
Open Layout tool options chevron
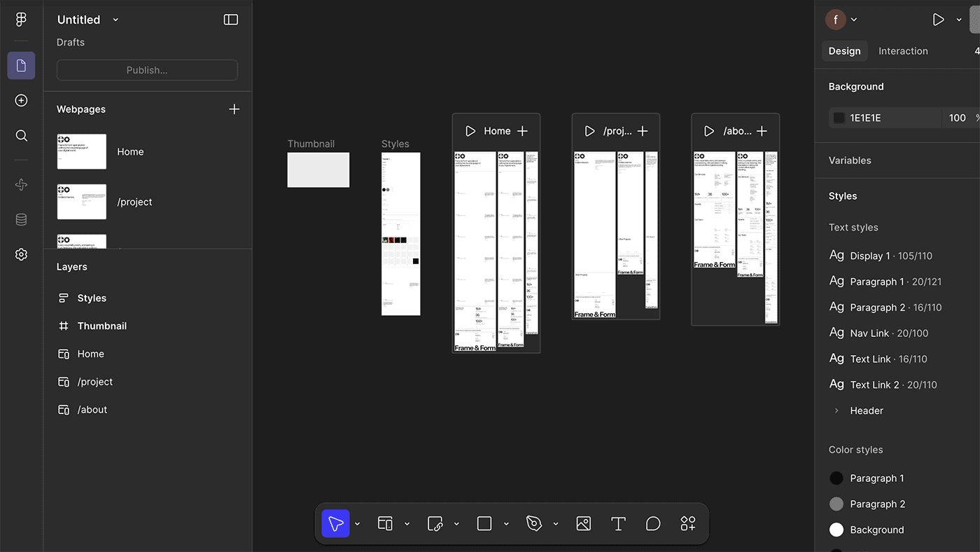[407, 523]
